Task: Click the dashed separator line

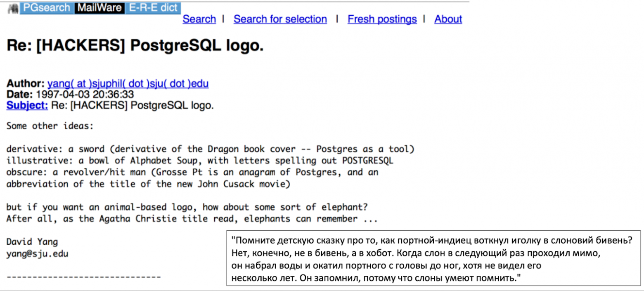Action: (x=83, y=277)
